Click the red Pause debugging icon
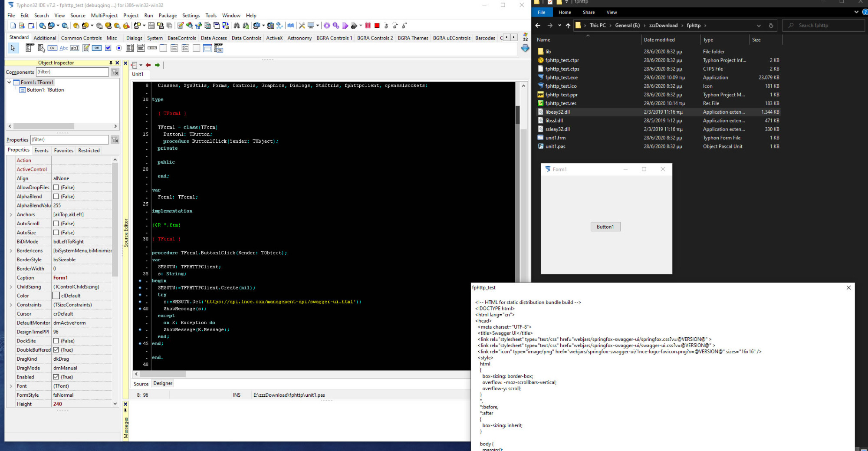The height and width of the screenshot is (451, 868). [368, 26]
